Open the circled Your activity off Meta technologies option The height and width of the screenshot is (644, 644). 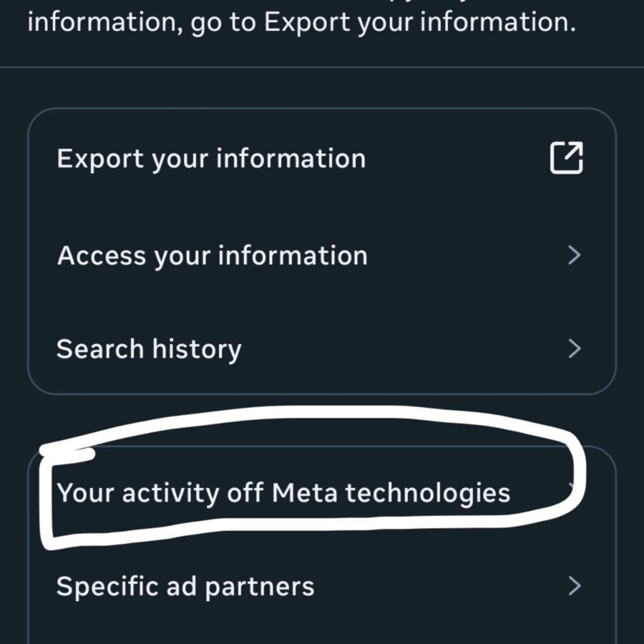283,493
